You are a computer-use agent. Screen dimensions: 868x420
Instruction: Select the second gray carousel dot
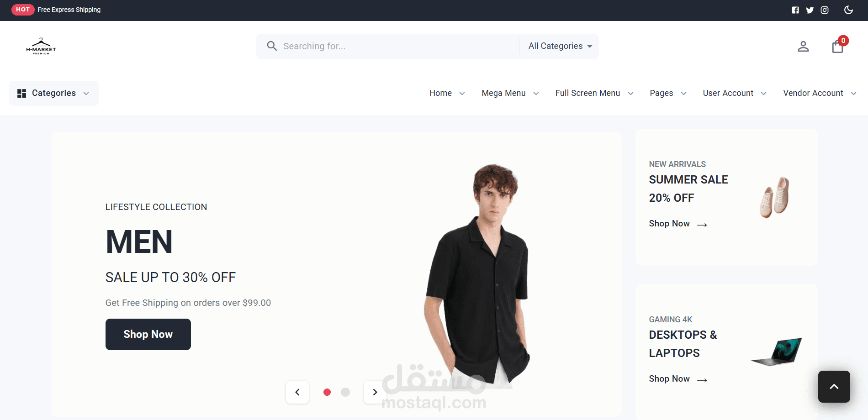coord(345,392)
